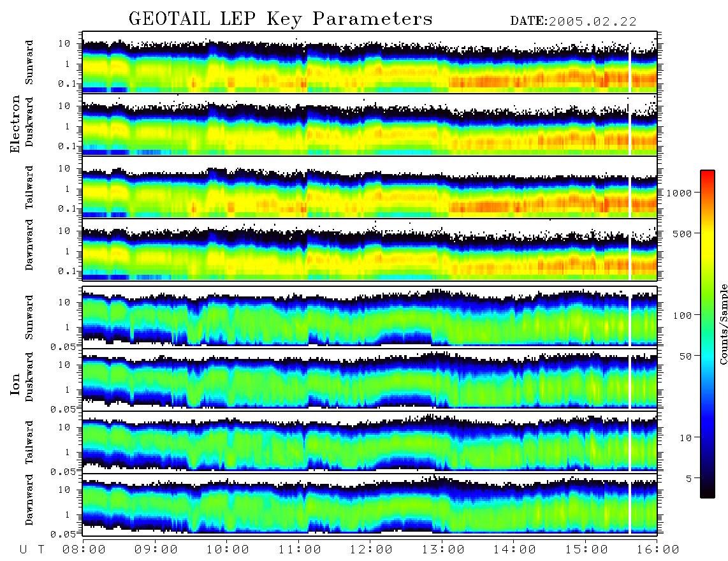Click the DATE:2005.02.22 label

click(x=573, y=22)
